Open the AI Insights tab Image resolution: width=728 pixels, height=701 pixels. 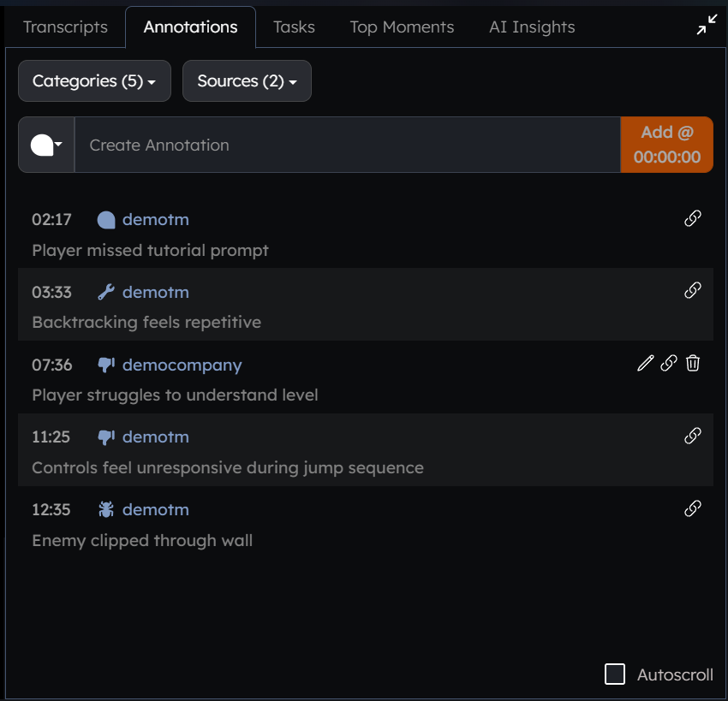pyautogui.click(x=532, y=27)
